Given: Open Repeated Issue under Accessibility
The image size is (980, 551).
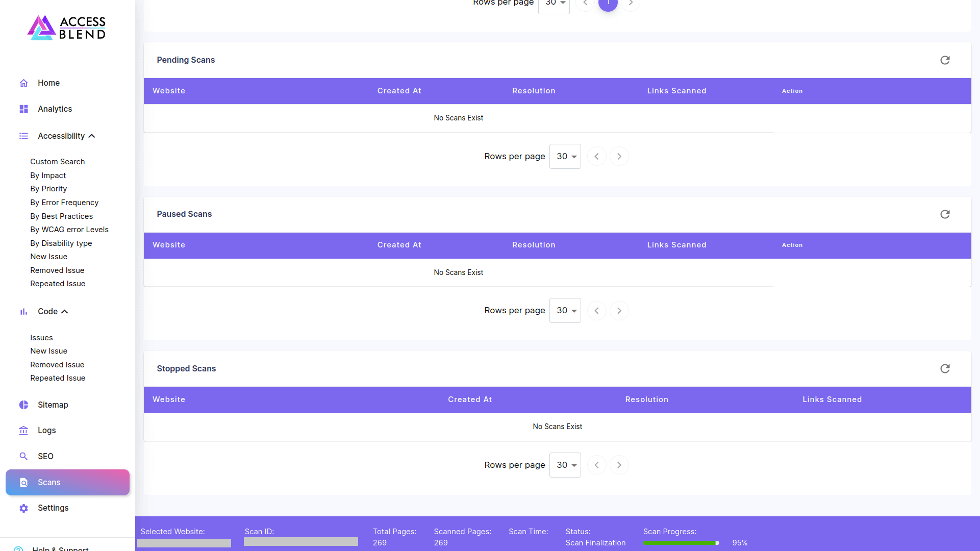Looking at the screenshot, I should pos(58,284).
